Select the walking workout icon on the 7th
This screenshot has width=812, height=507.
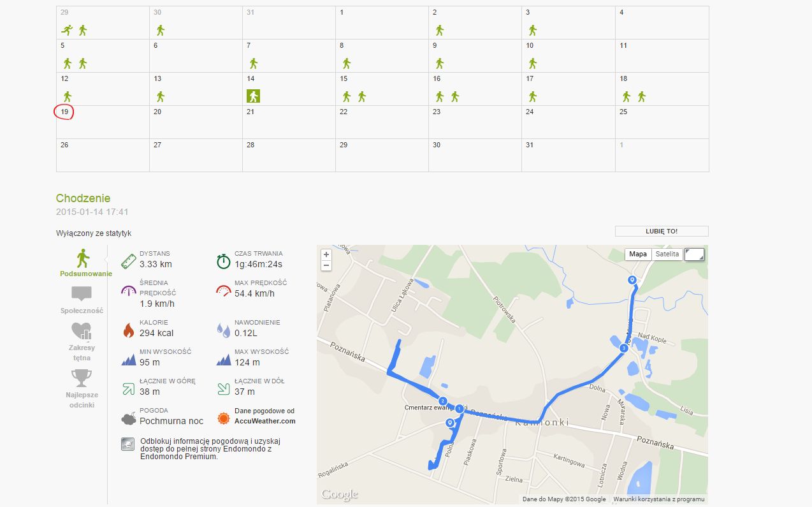pos(253,63)
